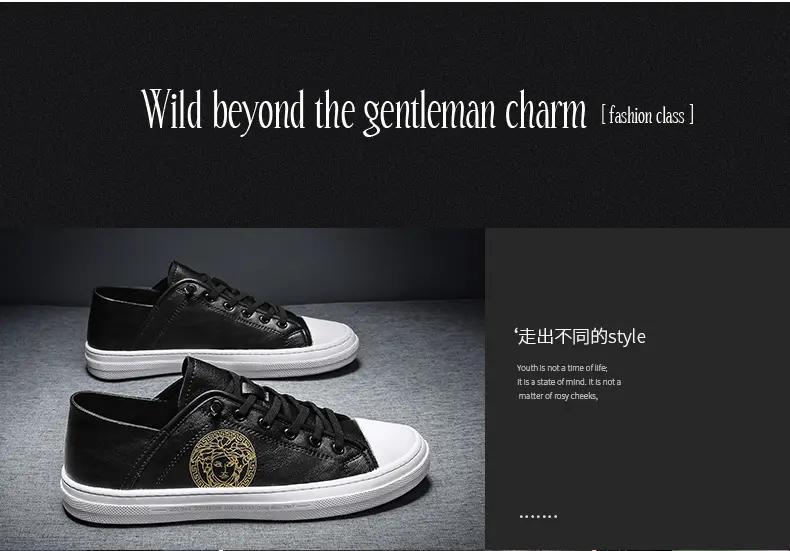Click the word "charm" in the headline
Viewport: 790px width, 551px height.
[546, 109]
